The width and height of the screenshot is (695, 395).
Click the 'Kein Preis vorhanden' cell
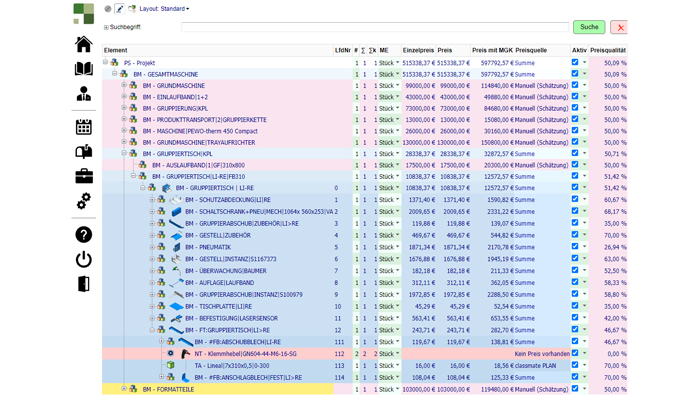(542, 354)
